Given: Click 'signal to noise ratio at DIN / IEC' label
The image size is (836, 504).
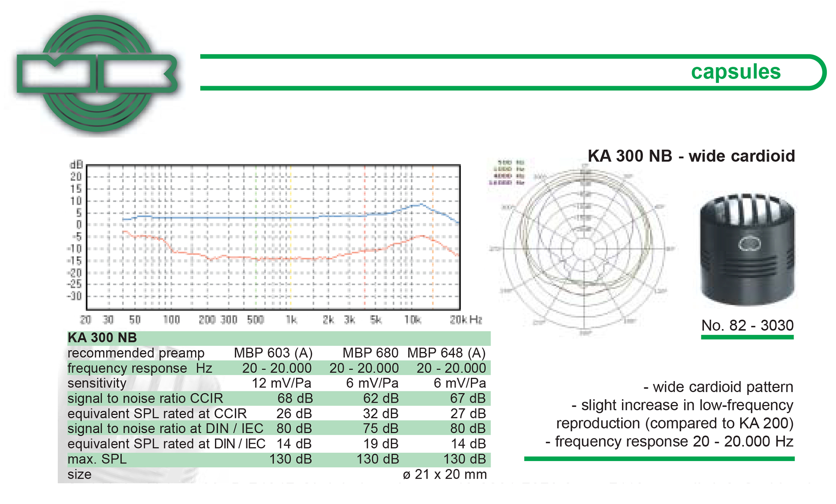Looking at the screenshot, I should pos(165,429).
